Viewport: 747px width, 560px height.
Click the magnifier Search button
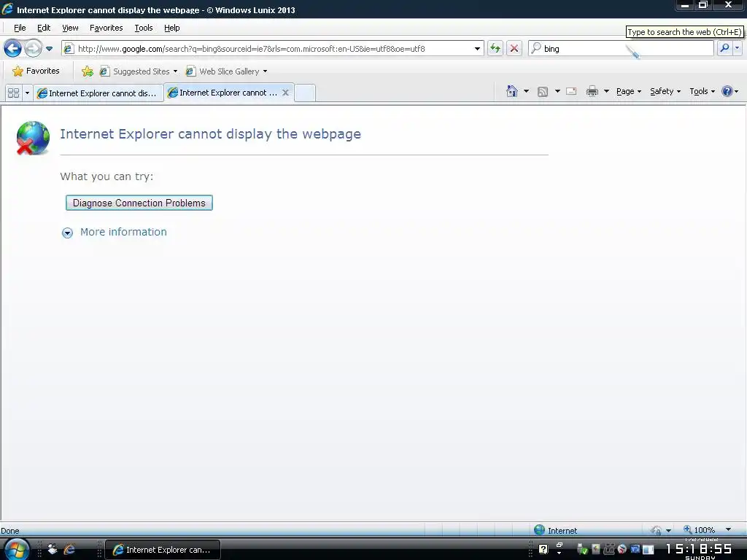click(724, 48)
